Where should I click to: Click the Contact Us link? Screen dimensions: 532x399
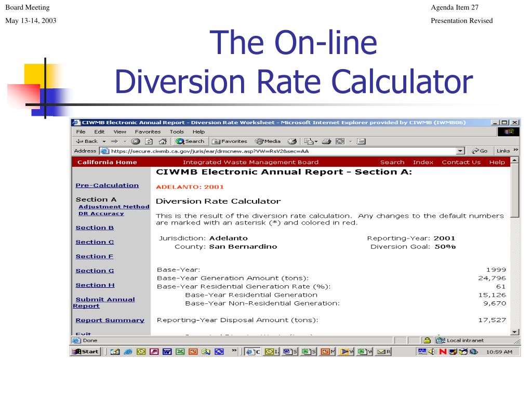click(461, 162)
